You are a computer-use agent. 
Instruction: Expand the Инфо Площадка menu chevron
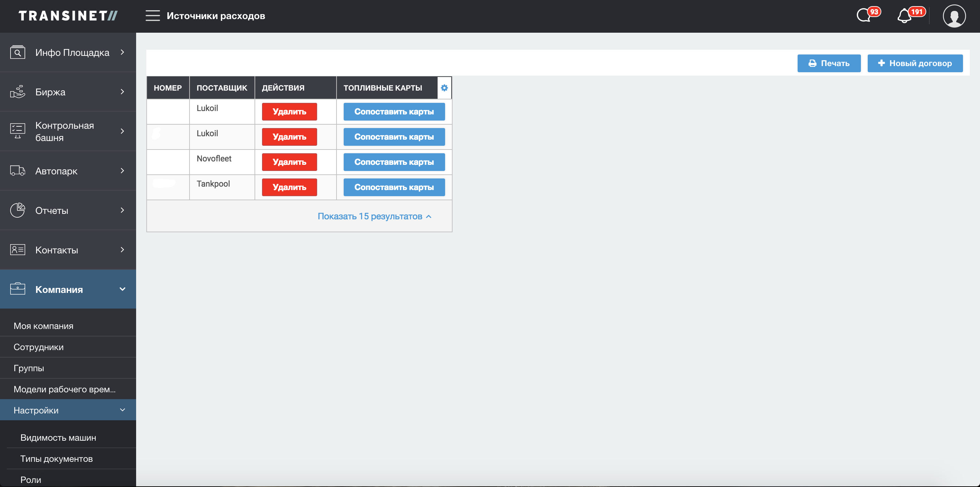(x=122, y=52)
